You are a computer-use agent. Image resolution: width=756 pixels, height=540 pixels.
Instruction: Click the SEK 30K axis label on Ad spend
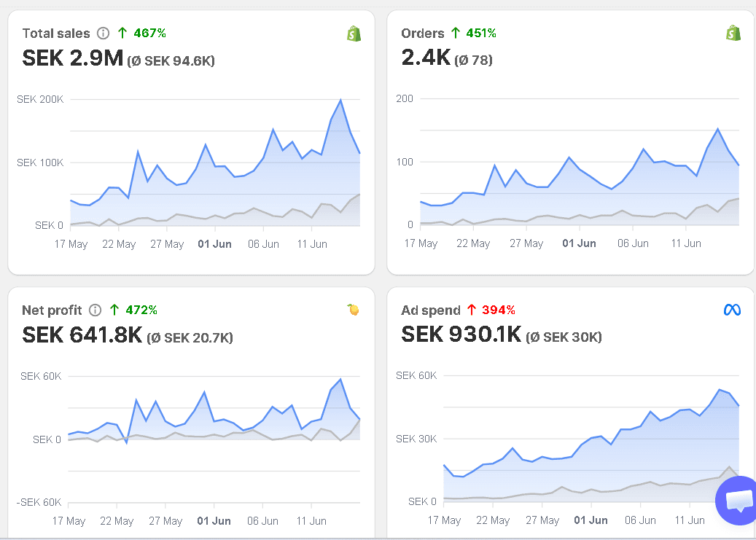416,439
